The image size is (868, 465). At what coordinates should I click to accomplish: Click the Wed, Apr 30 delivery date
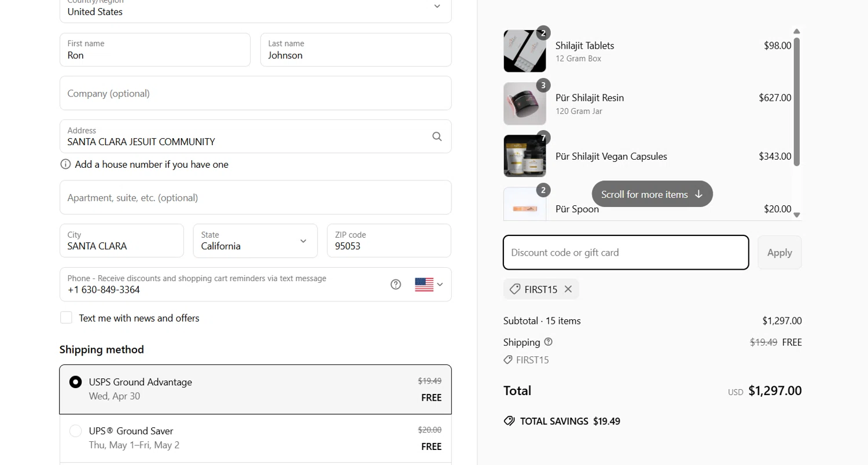(115, 396)
